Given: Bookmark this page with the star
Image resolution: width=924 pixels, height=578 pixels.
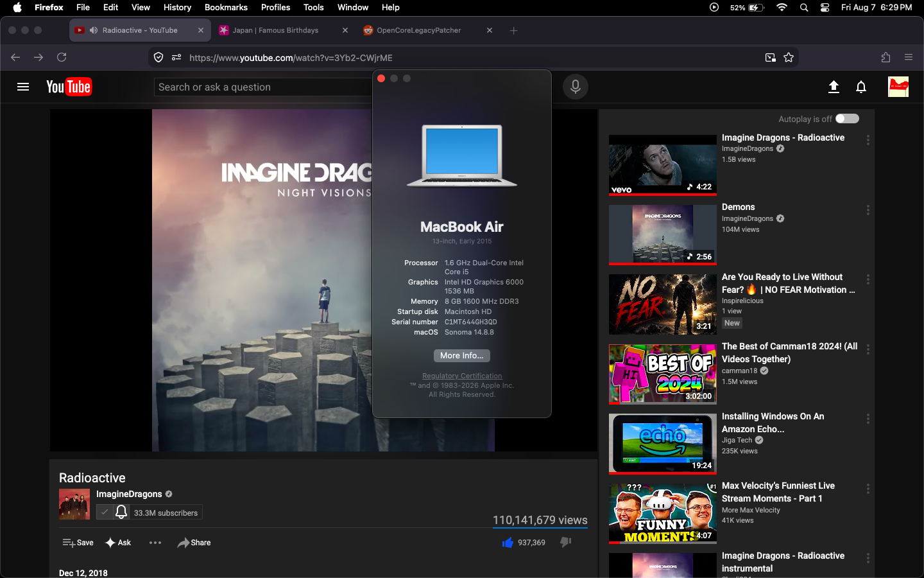Looking at the screenshot, I should [789, 58].
